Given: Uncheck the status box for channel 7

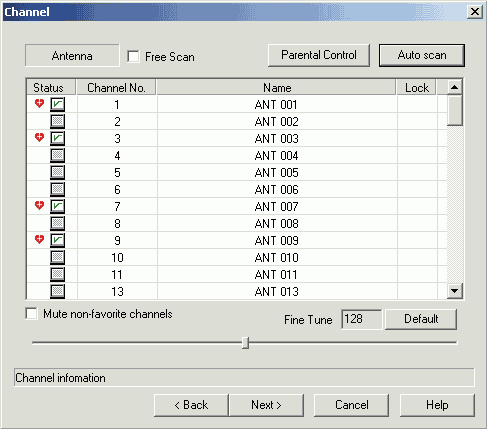Looking at the screenshot, I should [x=58, y=206].
